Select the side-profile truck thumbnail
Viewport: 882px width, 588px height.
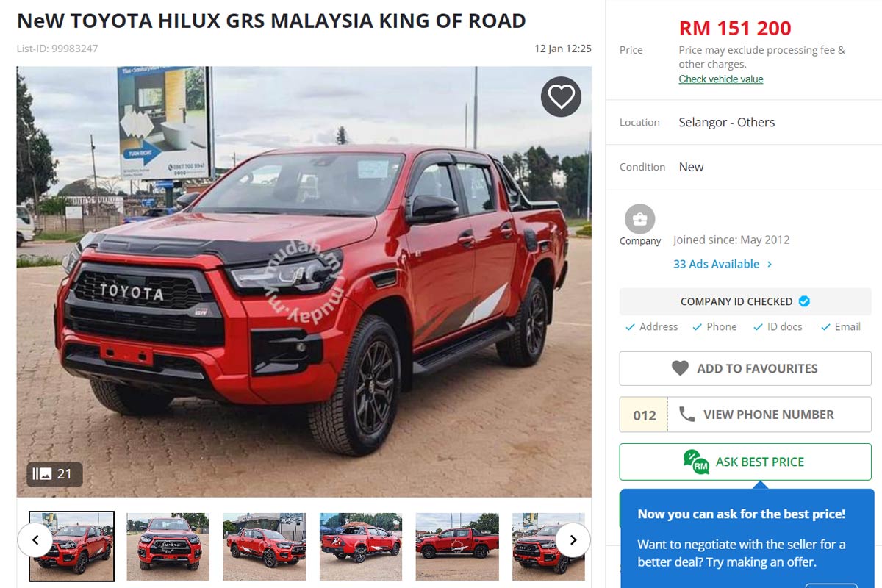click(457, 547)
